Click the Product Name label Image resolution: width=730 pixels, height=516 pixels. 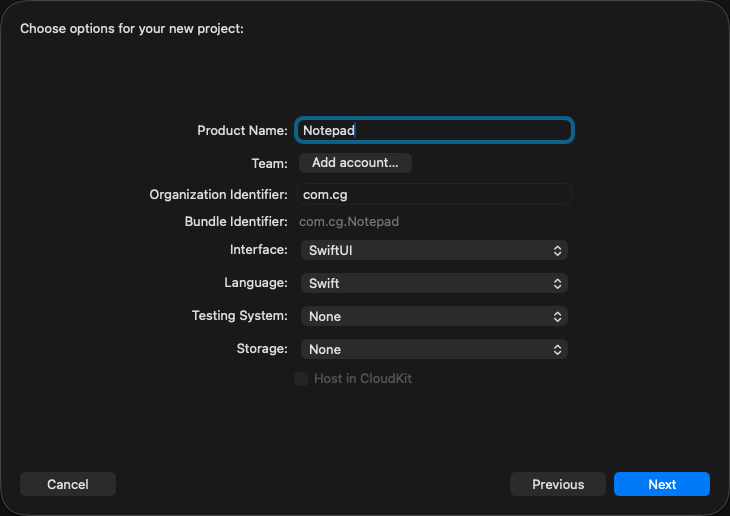coord(242,130)
